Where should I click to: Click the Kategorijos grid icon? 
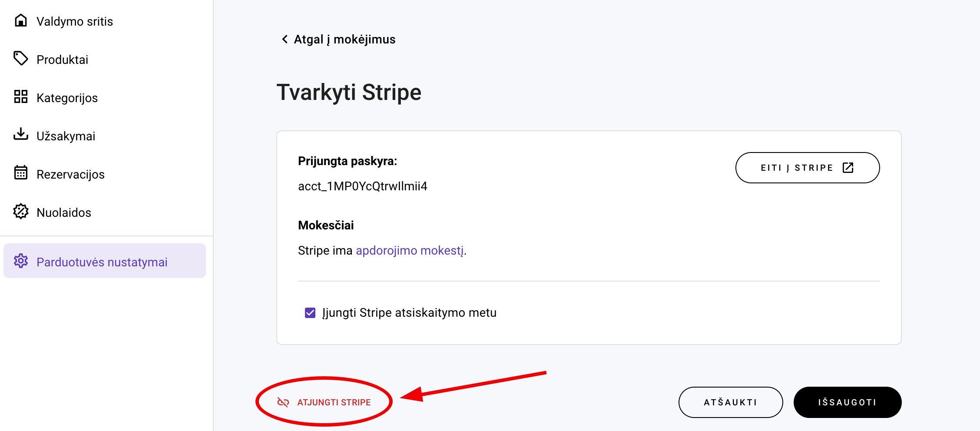[x=21, y=96]
